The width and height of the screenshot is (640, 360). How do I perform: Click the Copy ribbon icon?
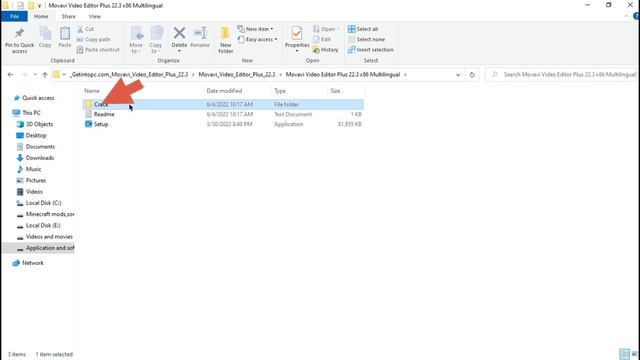(x=45, y=38)
